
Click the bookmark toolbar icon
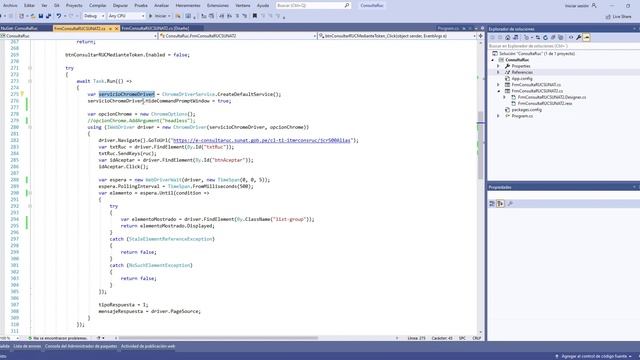pos(255,16)
